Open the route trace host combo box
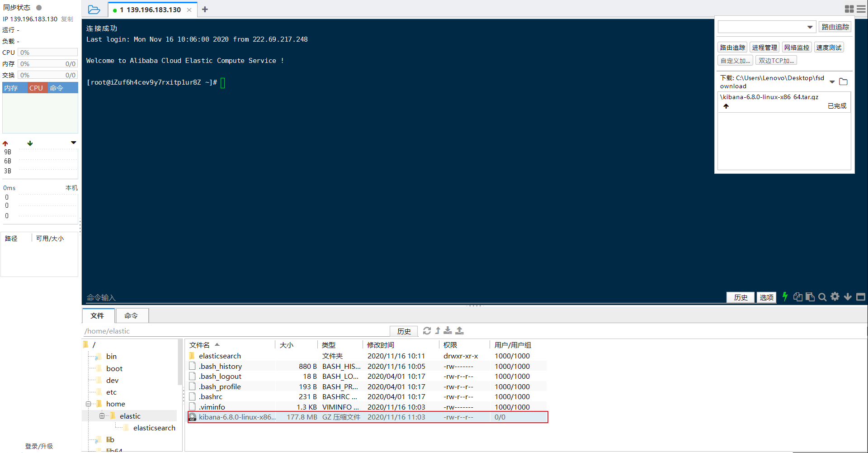This screenshot has height=453, width=868. [767, 27]
